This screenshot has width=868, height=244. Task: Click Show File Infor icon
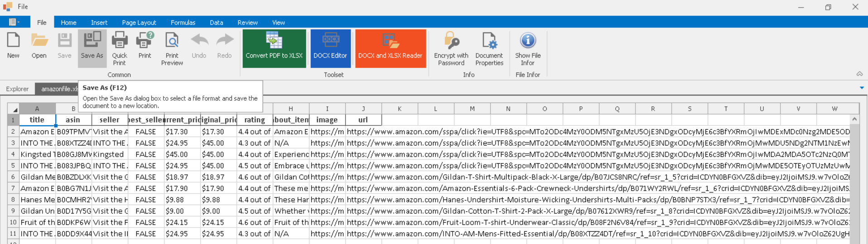[x=528, y=48]
